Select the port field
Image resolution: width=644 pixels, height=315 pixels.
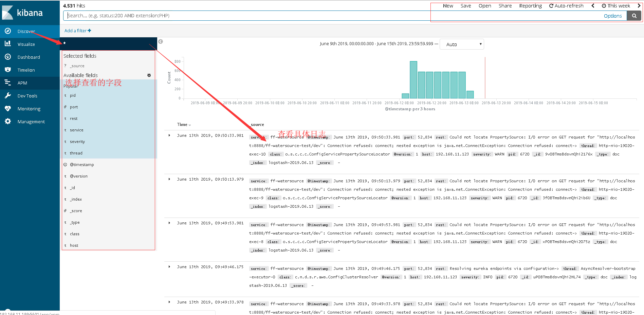[74, 107]
